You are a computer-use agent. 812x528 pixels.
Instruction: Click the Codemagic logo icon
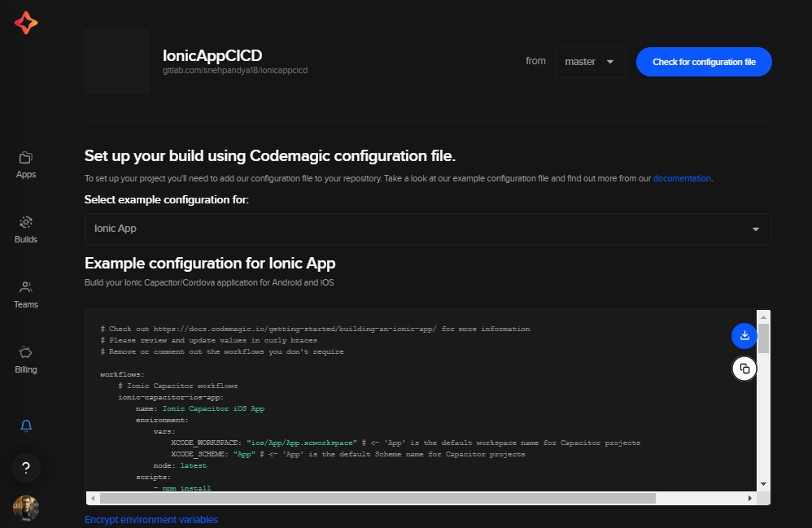point(26,23)
